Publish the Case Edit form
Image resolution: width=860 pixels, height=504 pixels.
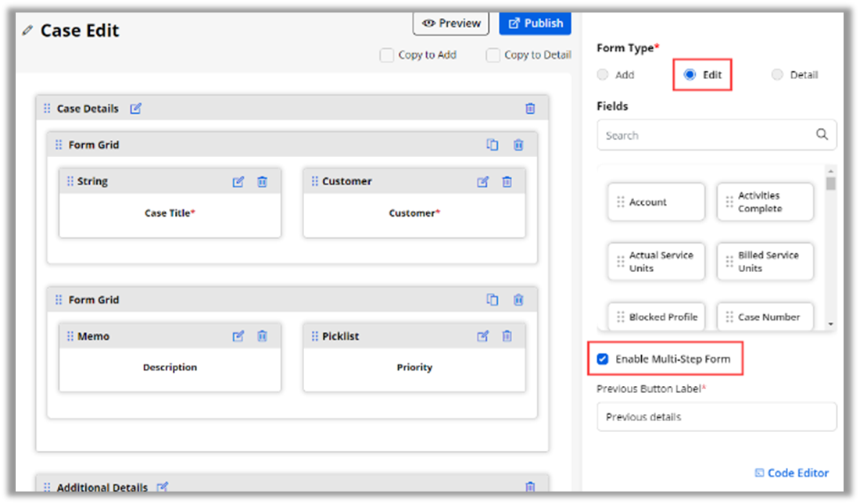pos(536,23)
